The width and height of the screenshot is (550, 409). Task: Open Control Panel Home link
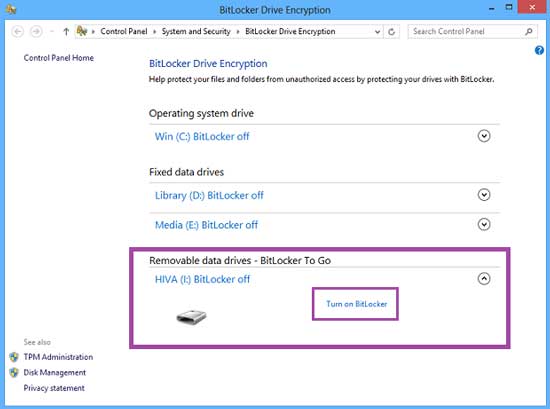(x=59, y=58)
